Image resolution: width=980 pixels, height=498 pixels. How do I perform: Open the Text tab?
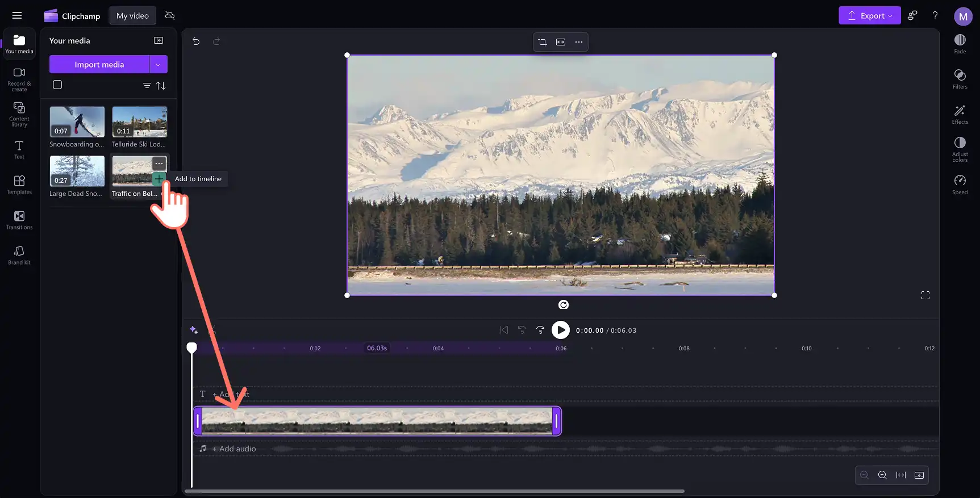pos(19,150)
